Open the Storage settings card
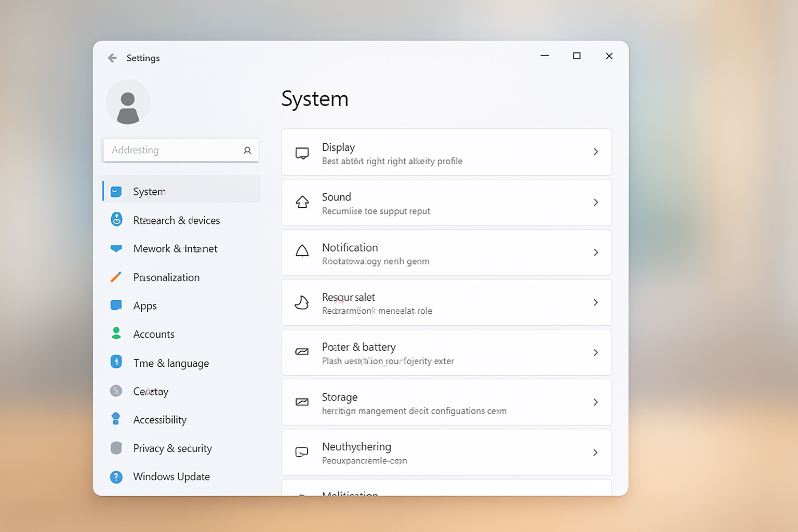Viewport: 798px width, 532px height. [x=447, y=402]
